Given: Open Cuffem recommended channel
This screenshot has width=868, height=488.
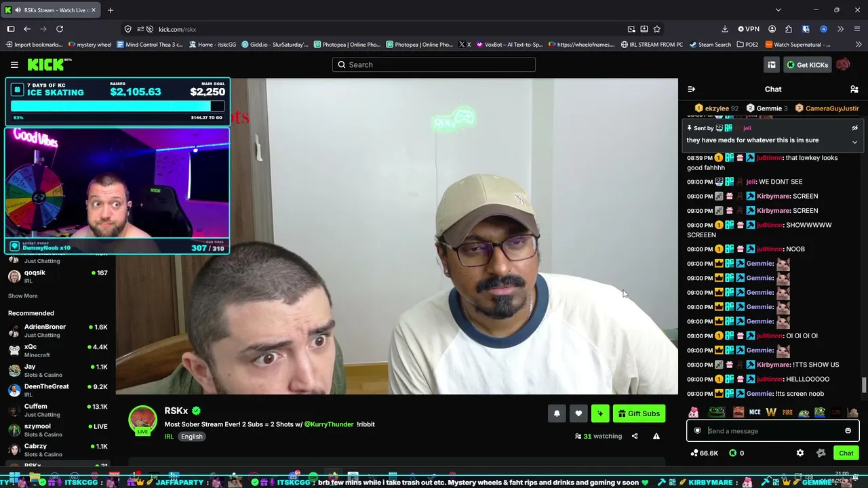Looking at the screenshot, I should pyautogui.click(x=58, y=410).
